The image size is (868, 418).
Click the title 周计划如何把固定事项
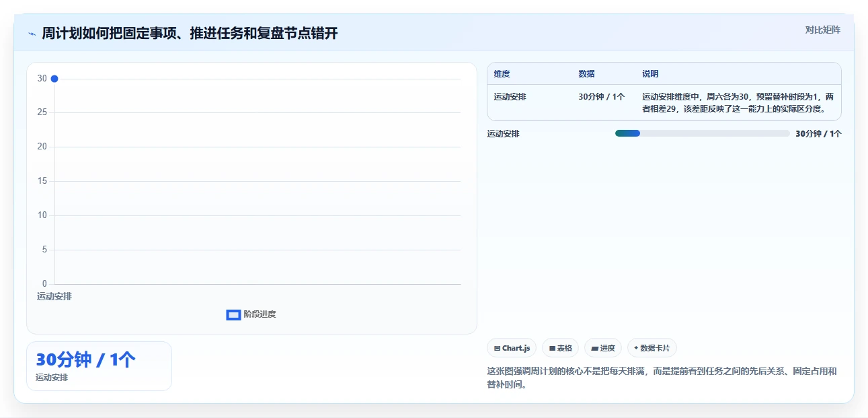point(190,34)
